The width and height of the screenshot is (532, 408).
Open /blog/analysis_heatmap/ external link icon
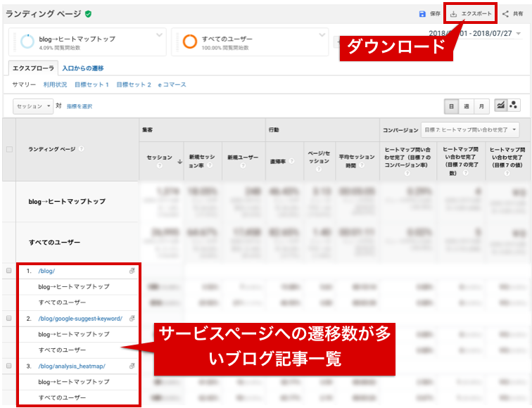click(132, 366)
